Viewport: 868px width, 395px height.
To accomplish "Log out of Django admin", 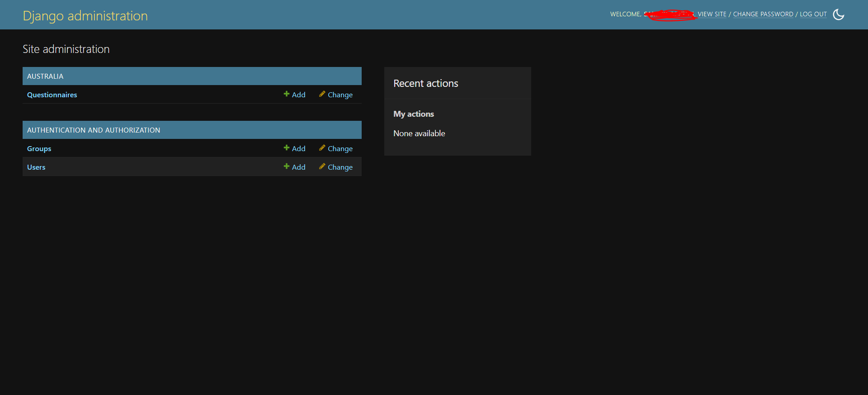I will click(813, 14).
